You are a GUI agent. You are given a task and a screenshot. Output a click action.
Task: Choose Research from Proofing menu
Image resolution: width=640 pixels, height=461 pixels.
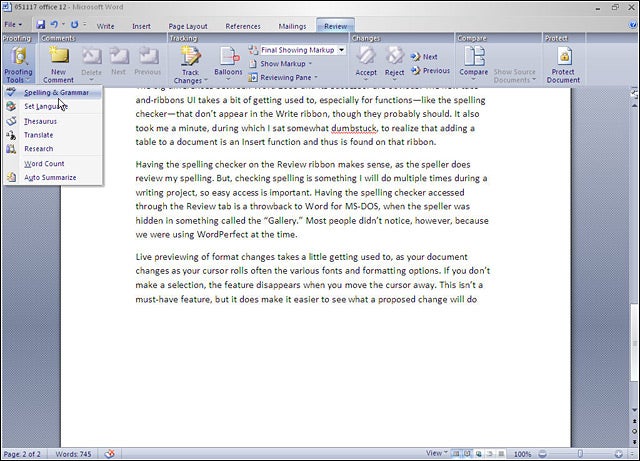coord(53,149)
